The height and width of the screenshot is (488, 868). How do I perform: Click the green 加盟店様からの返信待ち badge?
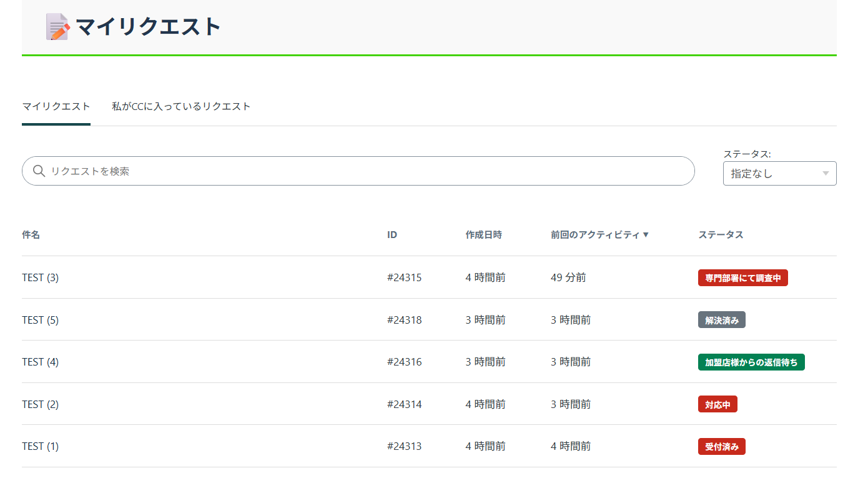[751, 362]
